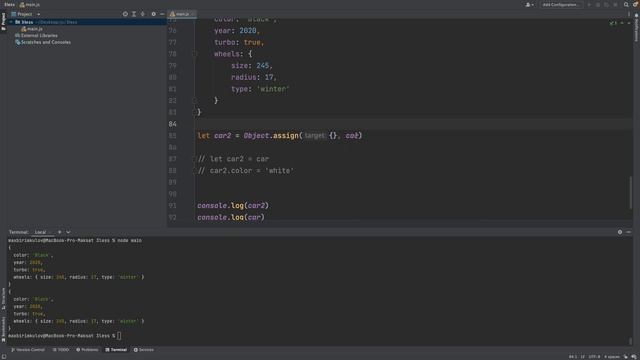Open the Notifications side tool window
The height and width of the screenshot is (360, 640).
coord(636,27)
